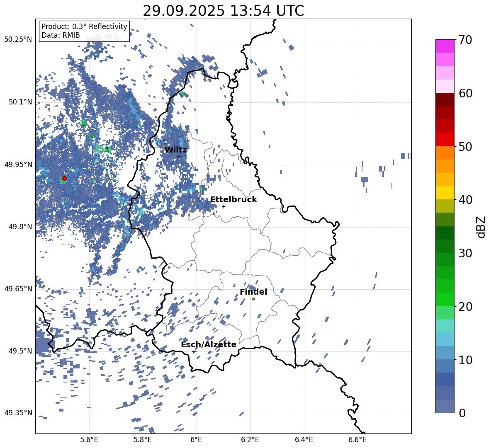Click the 70 tick on colorbar
The height and width of the screenshot is (448, 491).
465,40
